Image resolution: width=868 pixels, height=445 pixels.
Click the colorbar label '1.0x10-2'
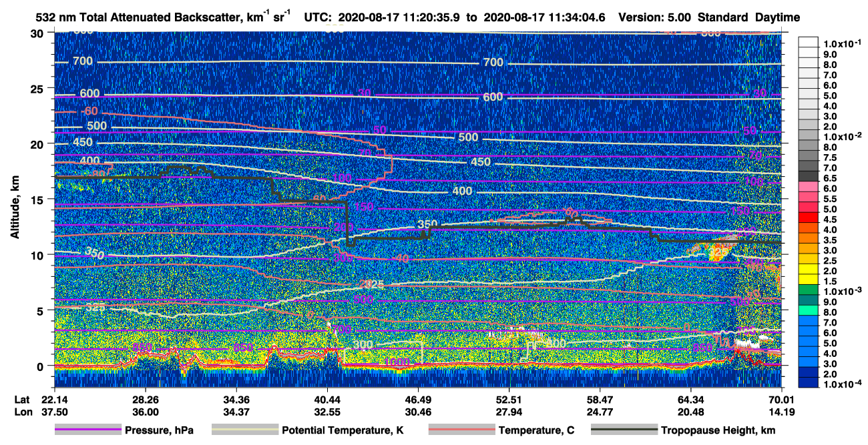point(841,136)
